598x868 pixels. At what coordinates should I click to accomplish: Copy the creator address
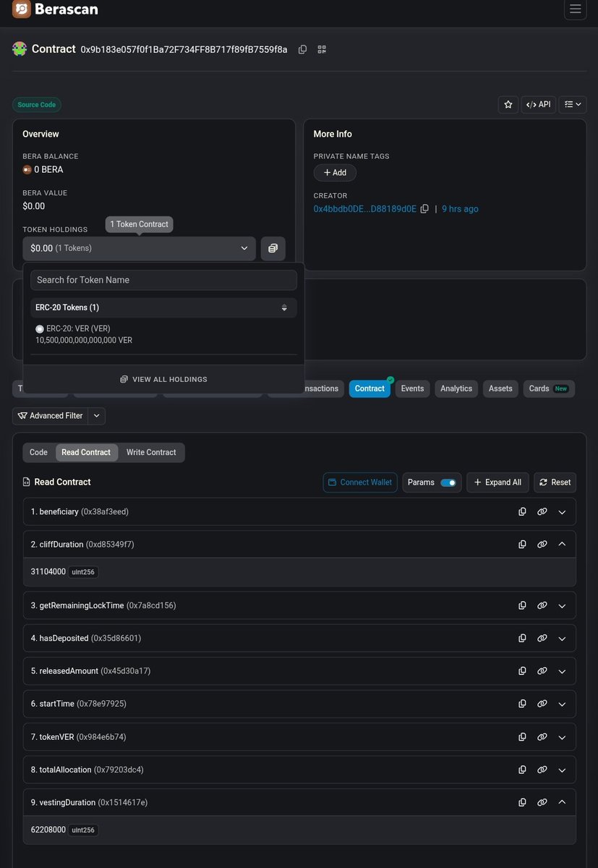[x=424, y=209]
